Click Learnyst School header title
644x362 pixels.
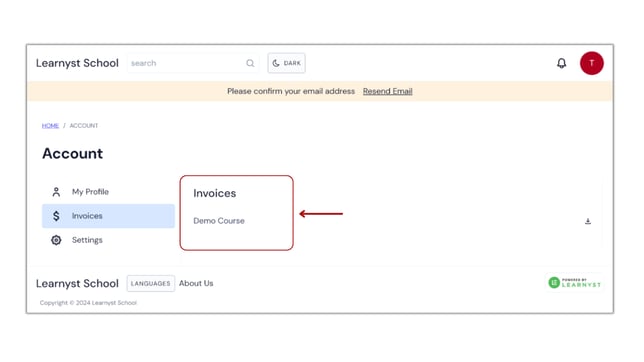(x=77, y=63)
